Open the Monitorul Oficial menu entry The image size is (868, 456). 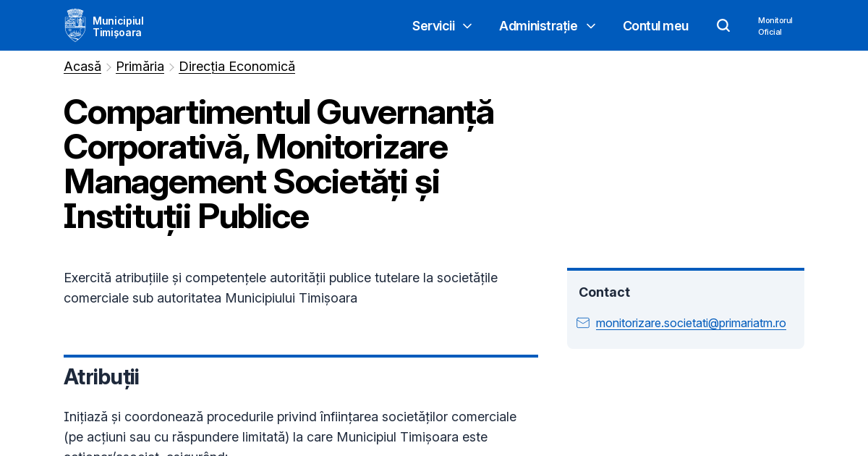[775, 26]
